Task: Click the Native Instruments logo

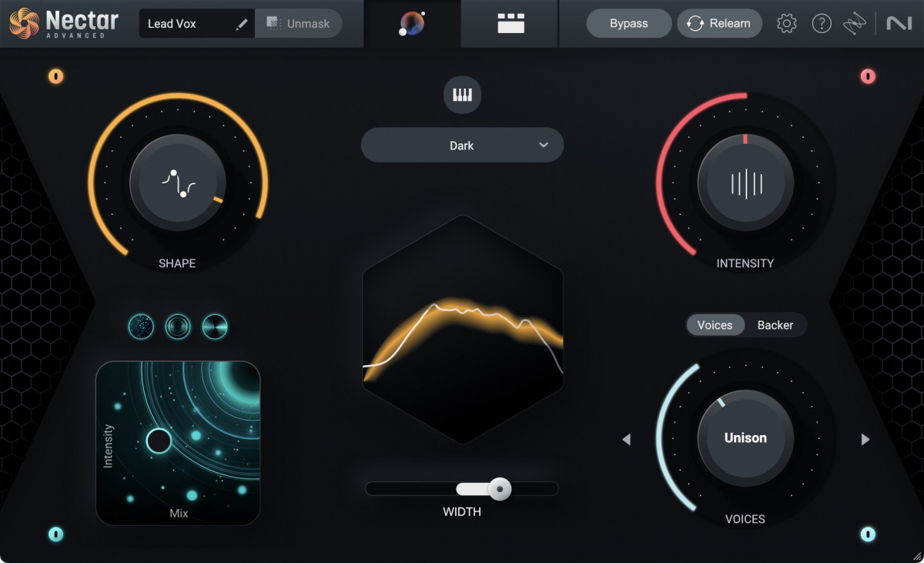Action: (x=898, y=23)
